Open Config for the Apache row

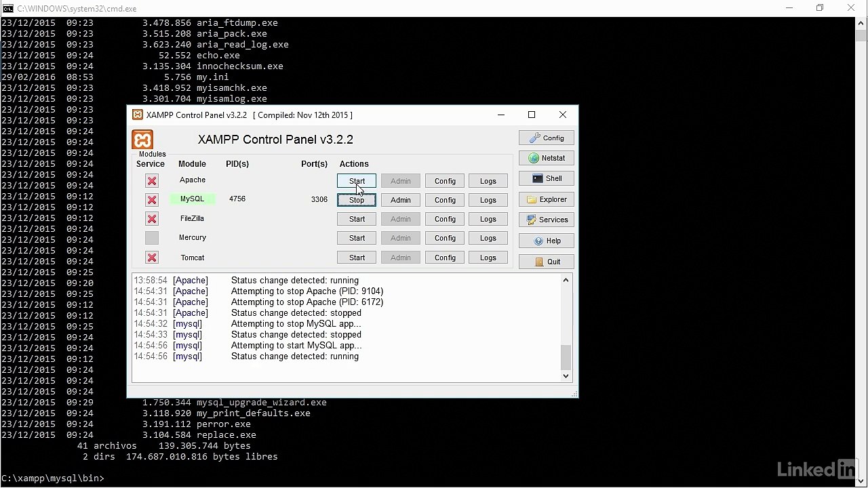[445, 181]
